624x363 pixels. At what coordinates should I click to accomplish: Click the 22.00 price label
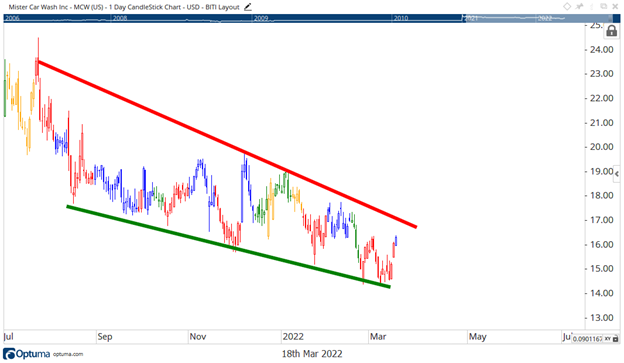pyautogui.click(x=601, y=98)
